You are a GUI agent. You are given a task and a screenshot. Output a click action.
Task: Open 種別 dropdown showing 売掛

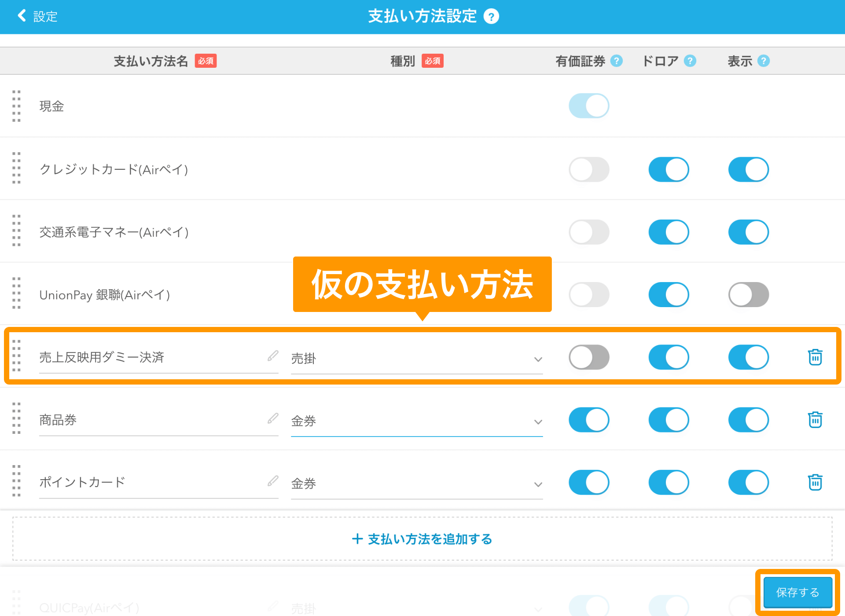tap(416, 359)
